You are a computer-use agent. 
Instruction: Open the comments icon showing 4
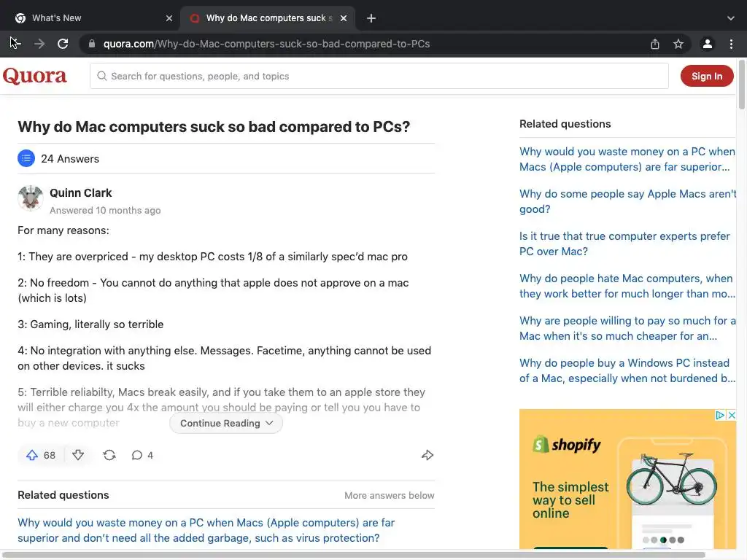[x=142, y=455]
